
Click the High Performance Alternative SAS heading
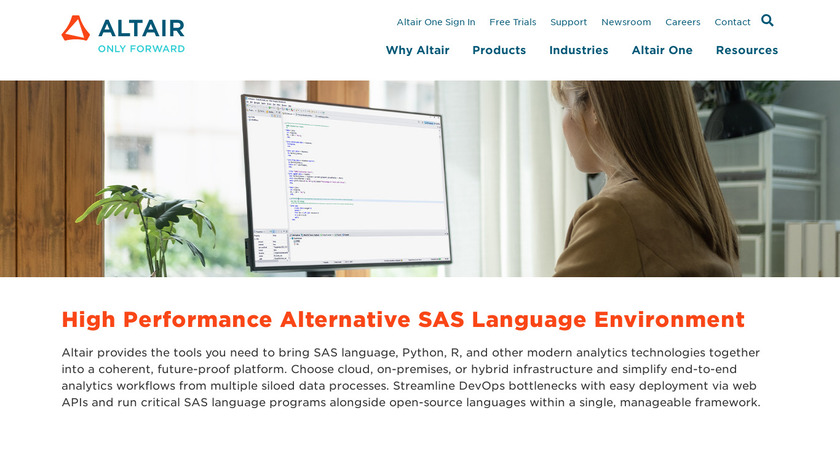(x=403, y=320)
